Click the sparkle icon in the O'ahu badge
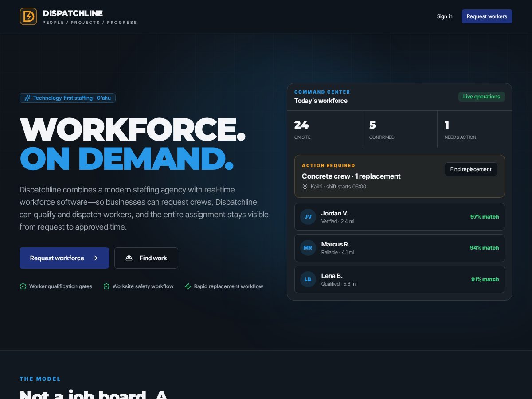The image size is (532, 399). [27, 98]
